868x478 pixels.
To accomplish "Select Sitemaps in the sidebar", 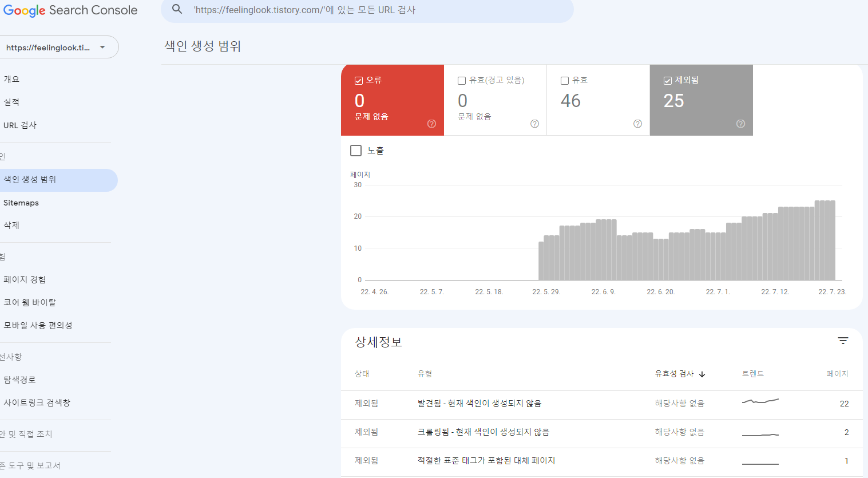I will 21,203.
